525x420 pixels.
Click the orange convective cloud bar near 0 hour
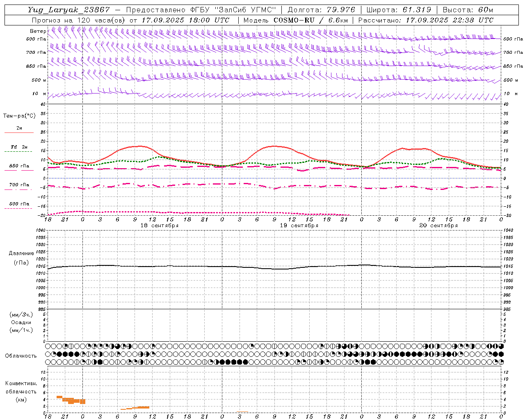pyautogui.click(x=82, y=402)
